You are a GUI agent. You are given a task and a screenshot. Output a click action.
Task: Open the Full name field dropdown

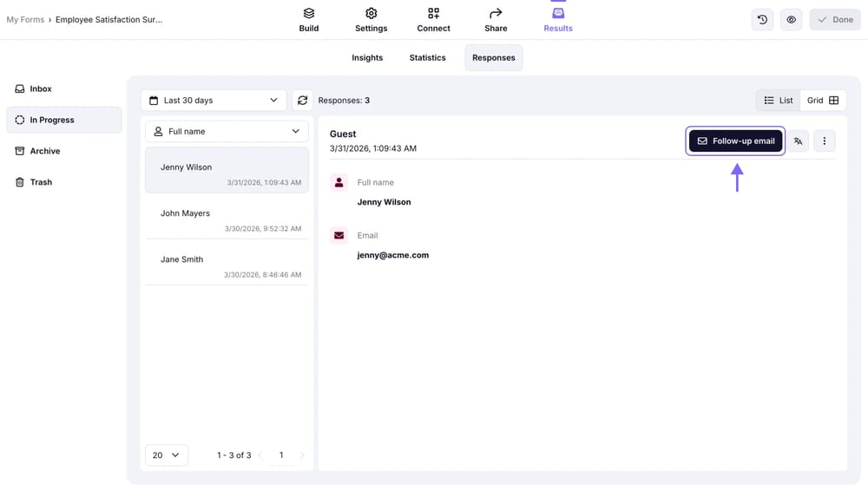227,132
